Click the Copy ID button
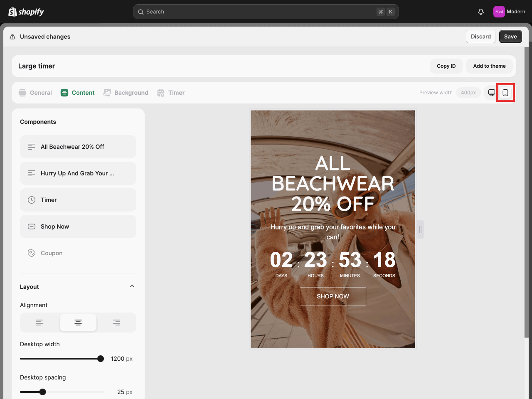The image size is (532, 399). [x=446, y=66]
